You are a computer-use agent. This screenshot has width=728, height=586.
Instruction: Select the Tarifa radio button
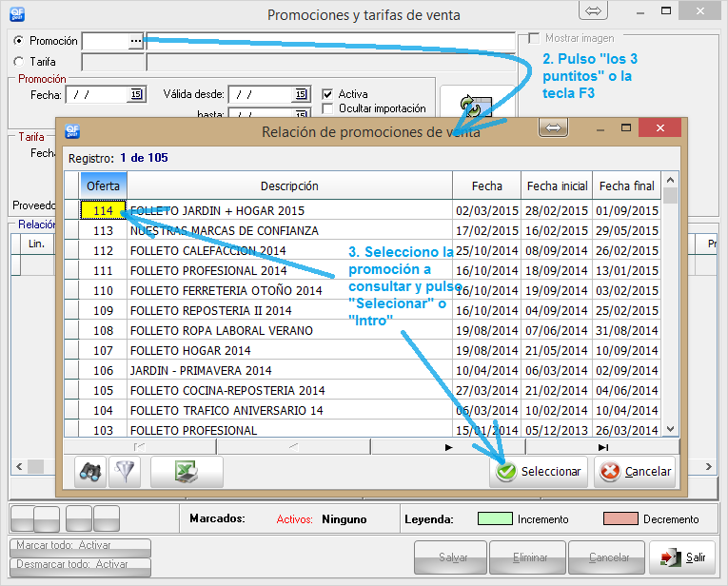coord(19,61)
